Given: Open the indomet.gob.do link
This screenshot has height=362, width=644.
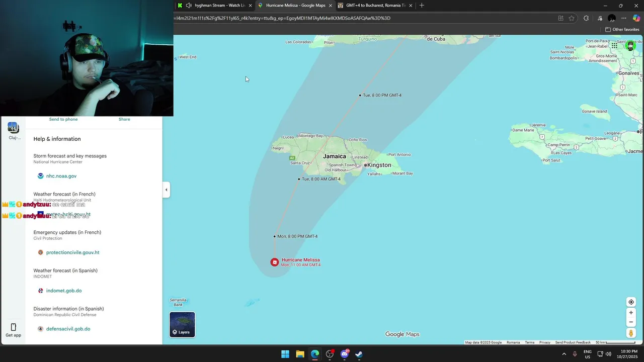Looking at the screenshot, I should [64, 291].
